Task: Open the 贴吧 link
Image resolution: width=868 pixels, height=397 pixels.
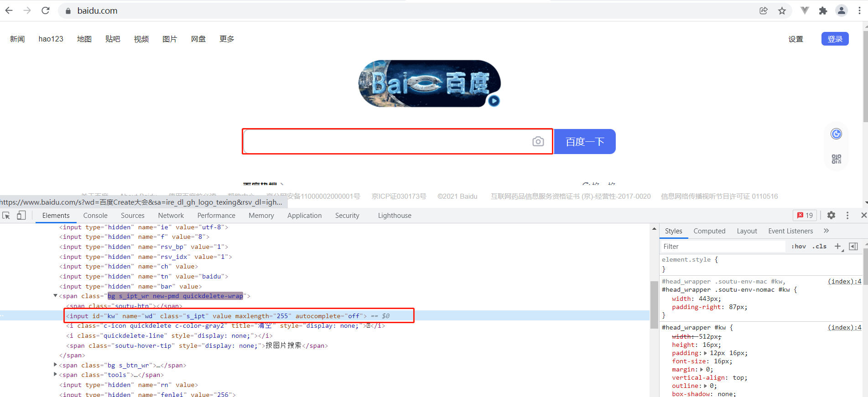Action: click(113, 39)
